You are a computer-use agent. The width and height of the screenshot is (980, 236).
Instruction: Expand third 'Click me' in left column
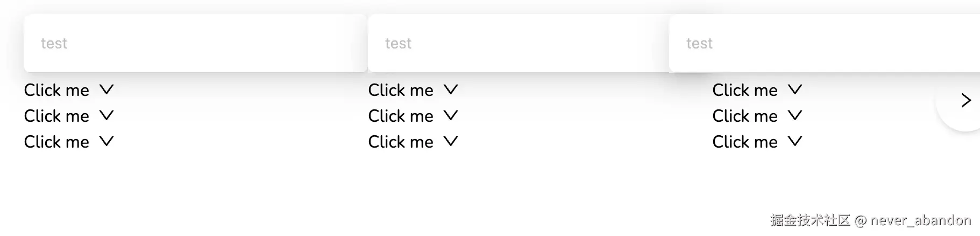click(x=57, y=142)
